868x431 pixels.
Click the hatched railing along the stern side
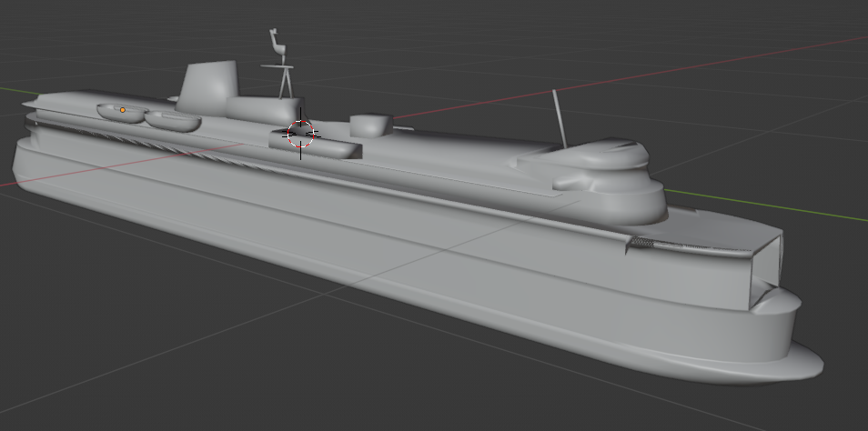tap(138, 142)
